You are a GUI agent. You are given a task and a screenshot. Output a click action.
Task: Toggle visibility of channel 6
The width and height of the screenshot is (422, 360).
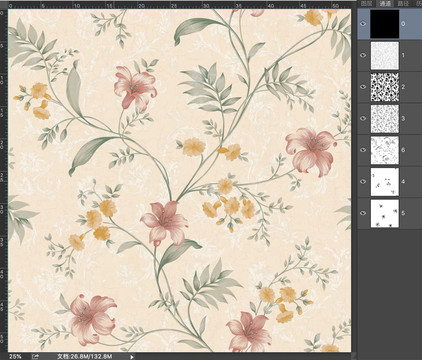pyautogui.click(x=363, y=150)
